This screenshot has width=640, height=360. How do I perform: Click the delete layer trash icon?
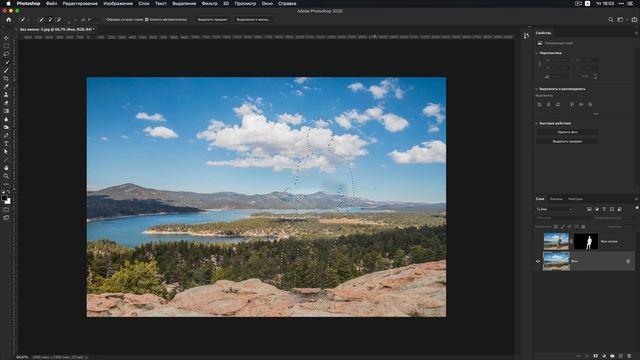(629, 356)
